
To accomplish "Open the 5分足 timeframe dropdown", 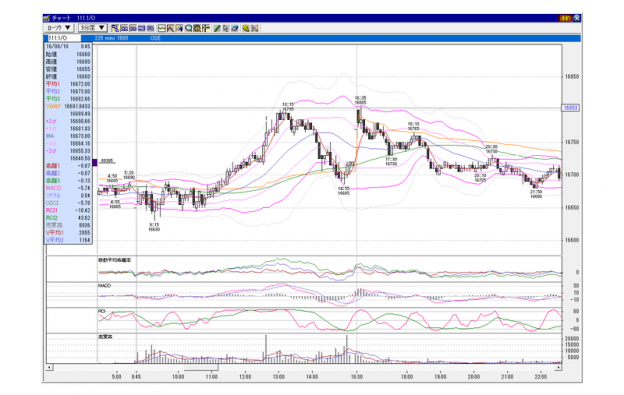I will [x=93, y=28].
